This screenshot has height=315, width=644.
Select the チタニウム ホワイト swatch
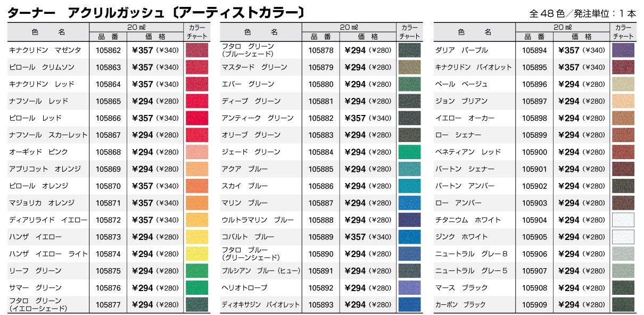point(623,220)
